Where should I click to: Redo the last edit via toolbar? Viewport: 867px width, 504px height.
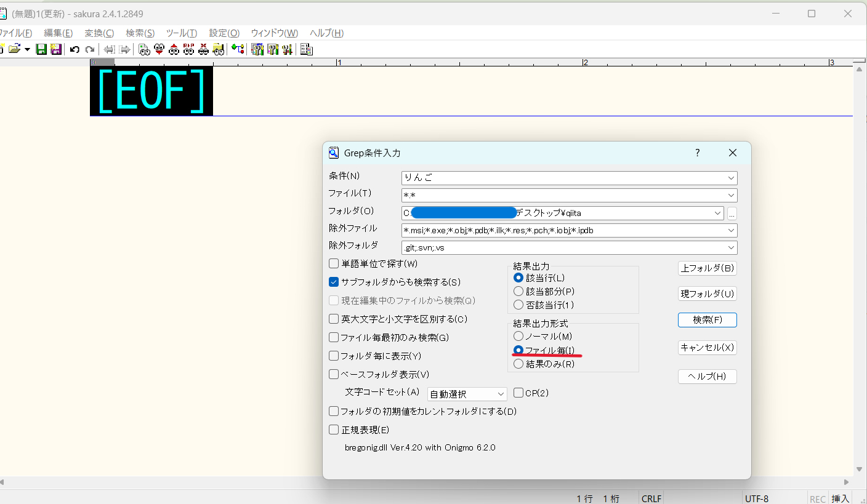point(89,49)
